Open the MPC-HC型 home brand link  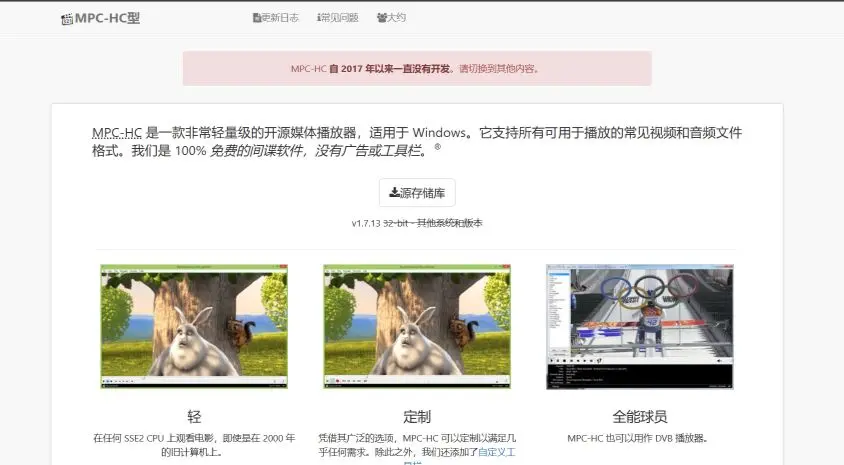[101, 18]
